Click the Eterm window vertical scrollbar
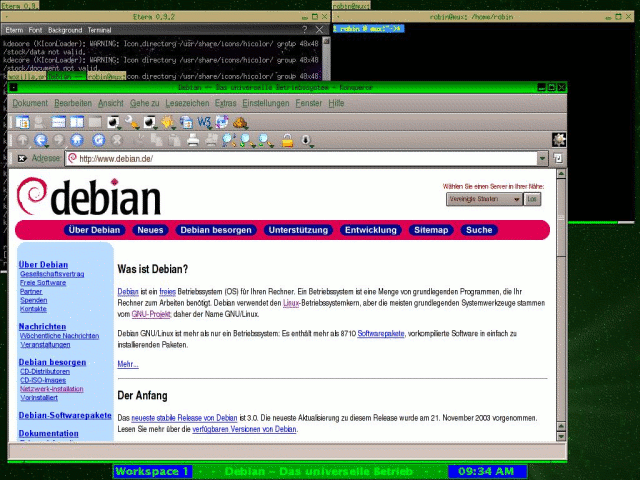Viewport: 640px width, 480px height. (326, 57)
